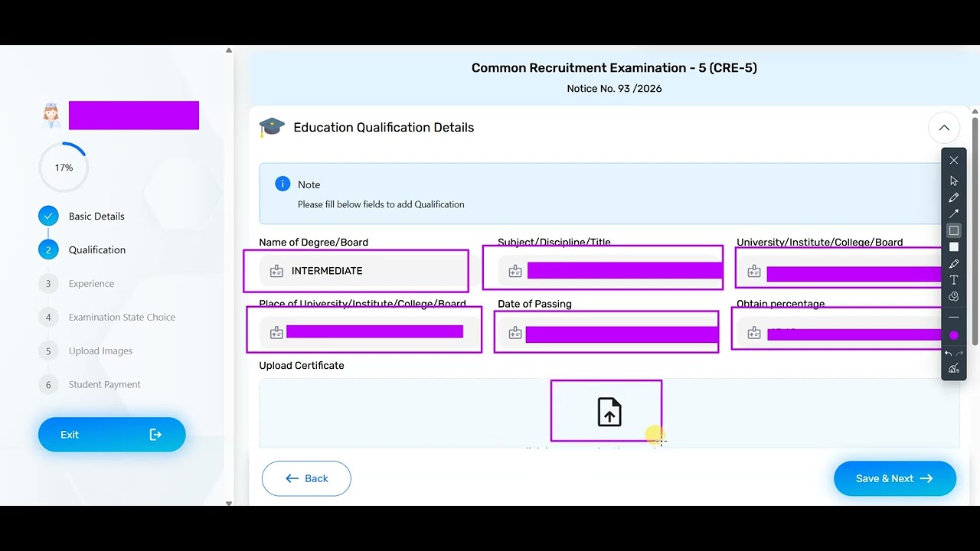Click the user avatar icon
The image size is (980, 551).
pyautogui.click(x=51, y=116)
